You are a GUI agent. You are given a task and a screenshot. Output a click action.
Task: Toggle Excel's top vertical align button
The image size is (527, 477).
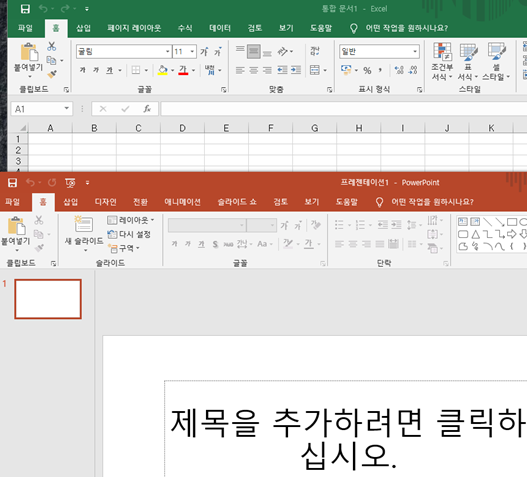[x=240, y=50]
